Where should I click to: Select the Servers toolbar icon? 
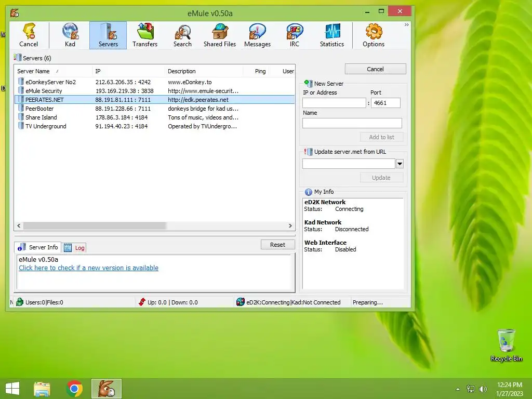coord(108,35)
